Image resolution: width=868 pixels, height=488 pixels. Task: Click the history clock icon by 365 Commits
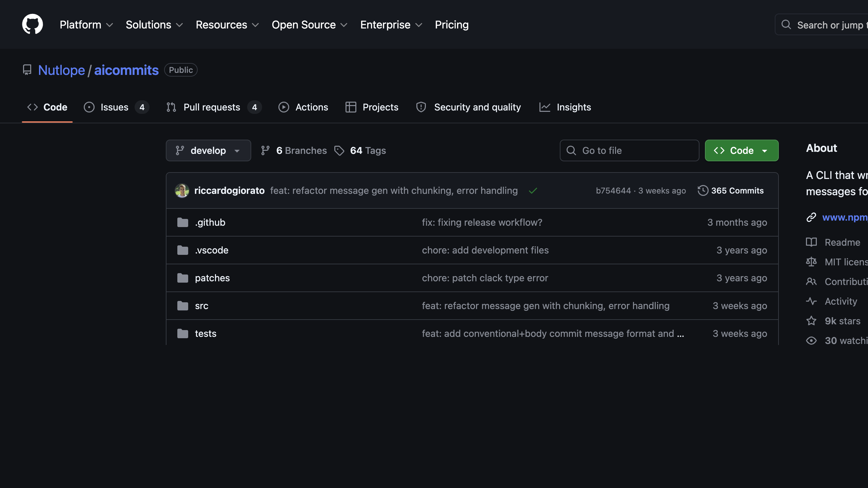703,190
